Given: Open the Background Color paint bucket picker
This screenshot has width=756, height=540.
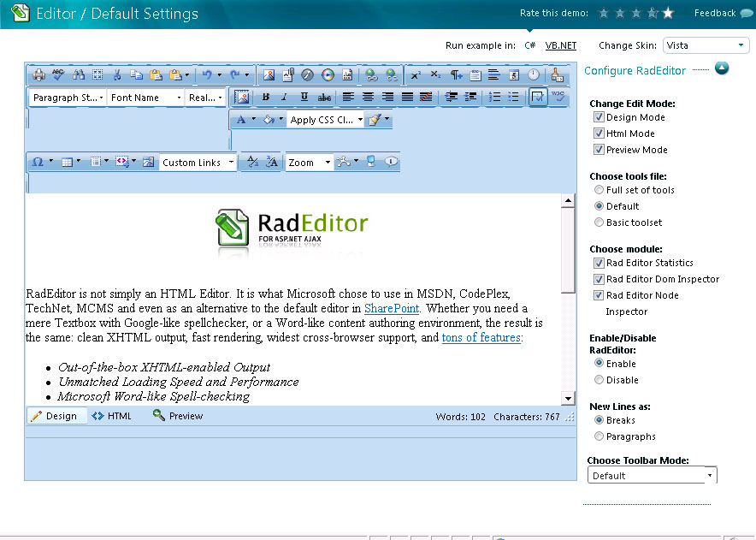Looking at the screenshot, I should tap(269, 119).
